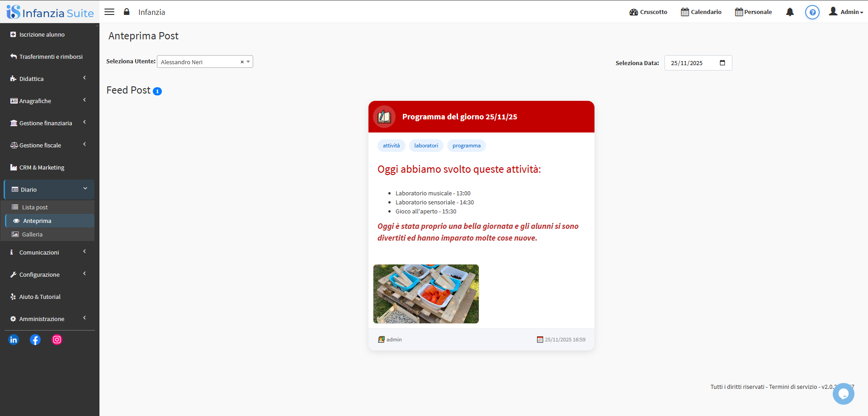Open the Facebook social icon

pos(35,340)
